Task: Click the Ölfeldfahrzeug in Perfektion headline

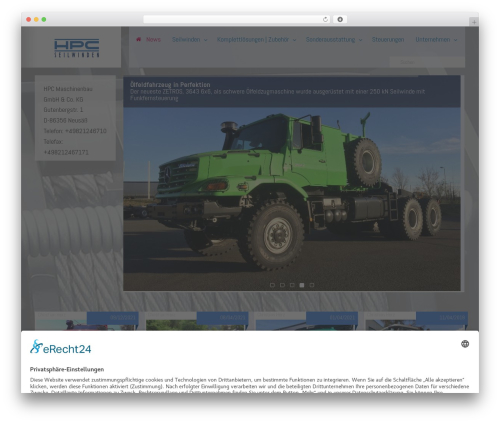Action: click(x=170, y=84)
